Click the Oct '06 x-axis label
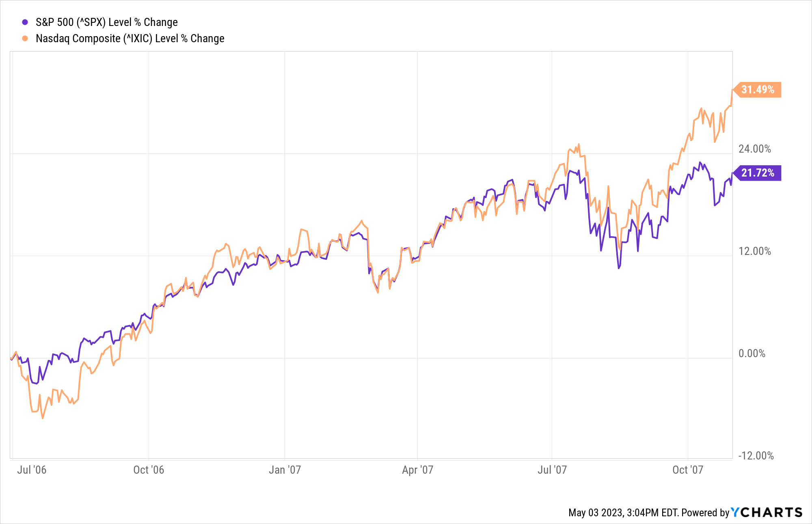This screenshot has height=524, width=812. pos(149,470)
